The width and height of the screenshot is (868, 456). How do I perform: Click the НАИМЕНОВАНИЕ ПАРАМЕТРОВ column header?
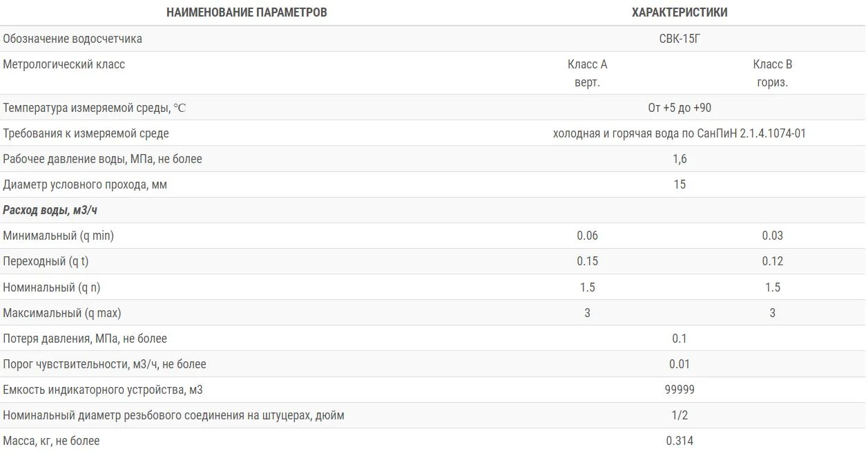247,12
